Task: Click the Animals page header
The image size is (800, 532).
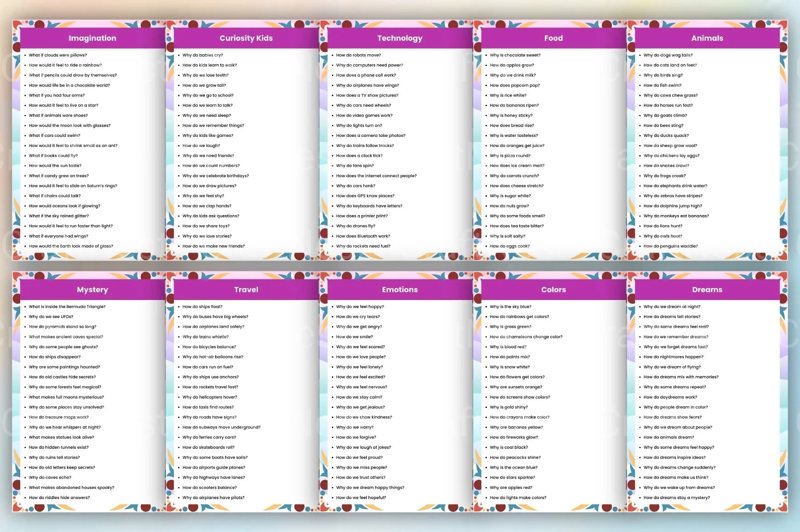Action: [707, 38]
